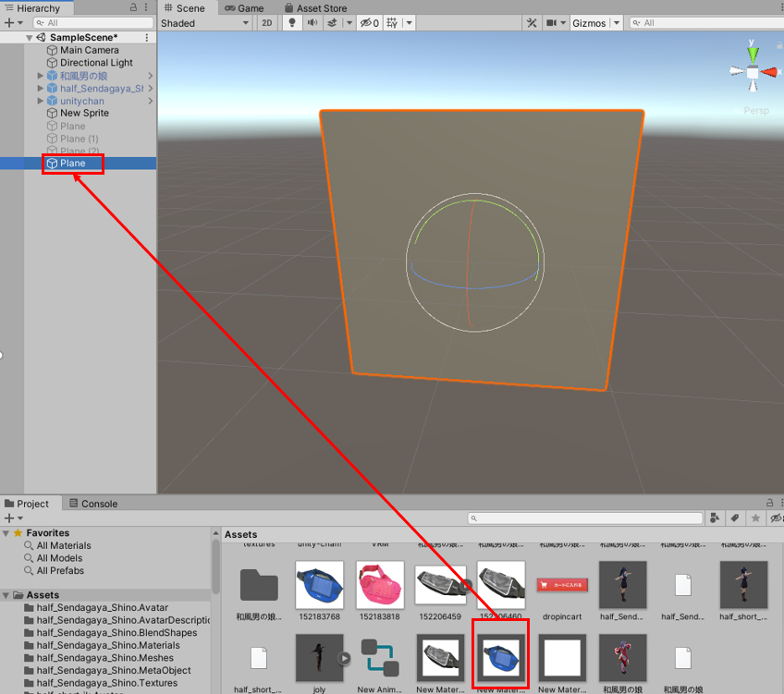Toggle the scene grid icon
The image size is (784, 694).
tap(393, 22)
